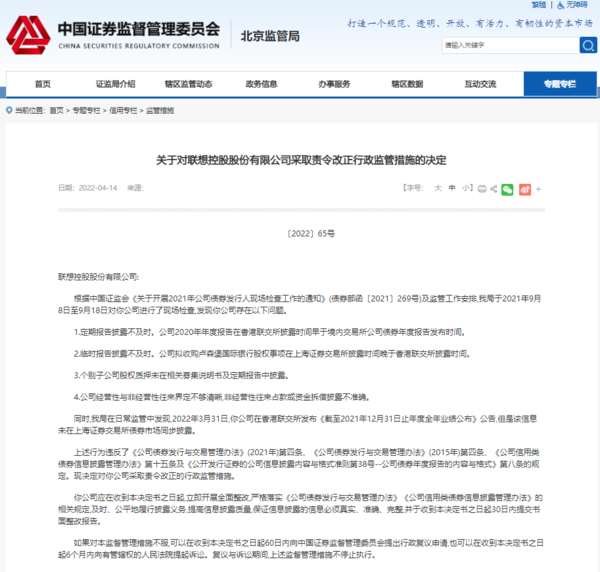Open the 证监局介绍 navigation menu

tap(115, 84)
